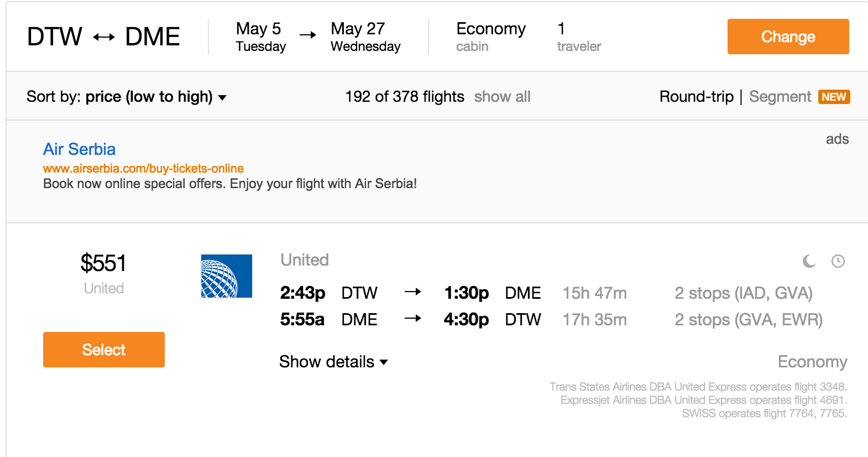Click the DTW DME swap arrows icon
868x457 pixels.
click(x=104, y=38)
